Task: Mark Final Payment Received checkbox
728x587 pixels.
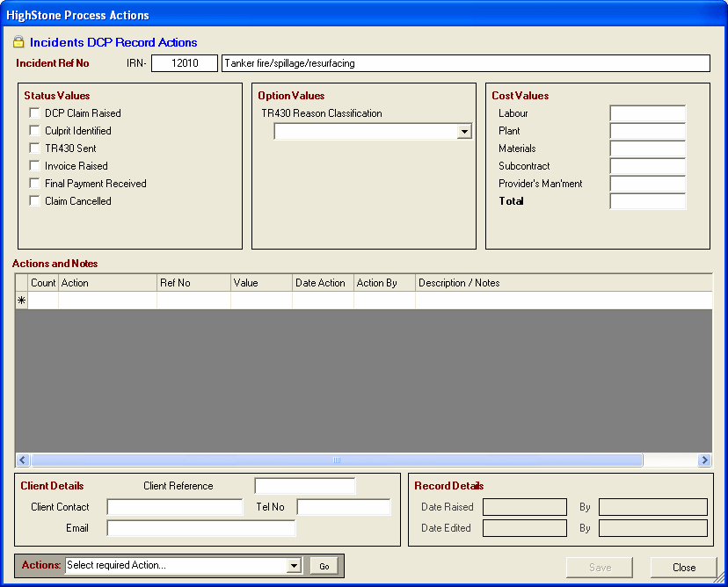Action: point(35,184)
